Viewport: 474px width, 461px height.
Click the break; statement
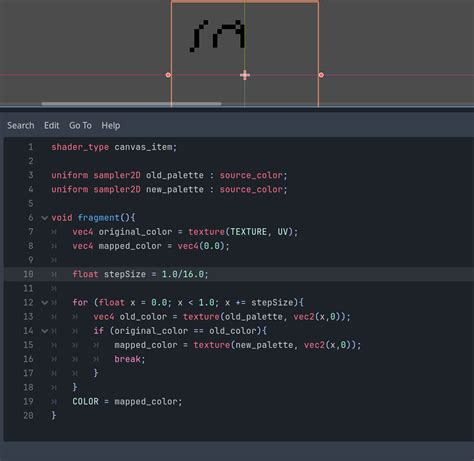coord(130,359)
